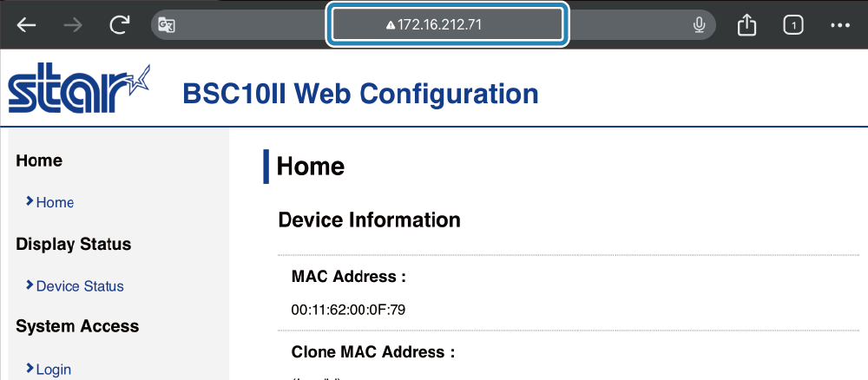Select the System Access sidebar section heading
Image resolution: width=868 pixels, height=380 pixels.
(x=77, y=326)
